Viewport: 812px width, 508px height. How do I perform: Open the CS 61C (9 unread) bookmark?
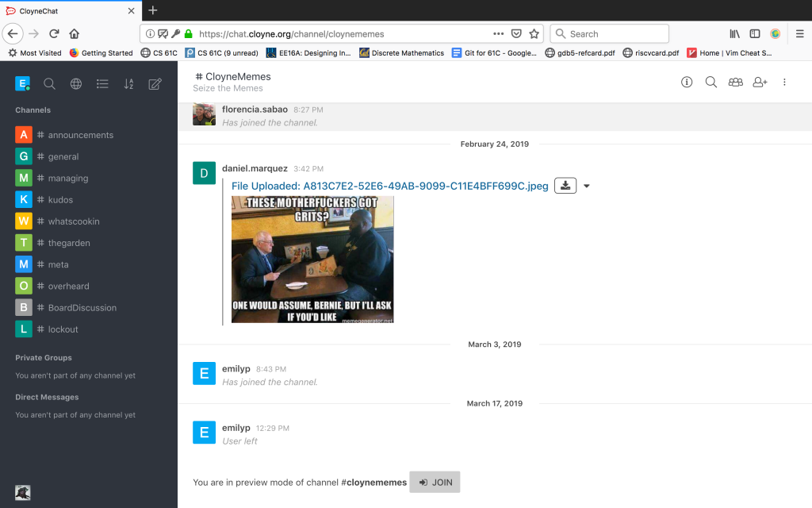(x=222, y=53)
